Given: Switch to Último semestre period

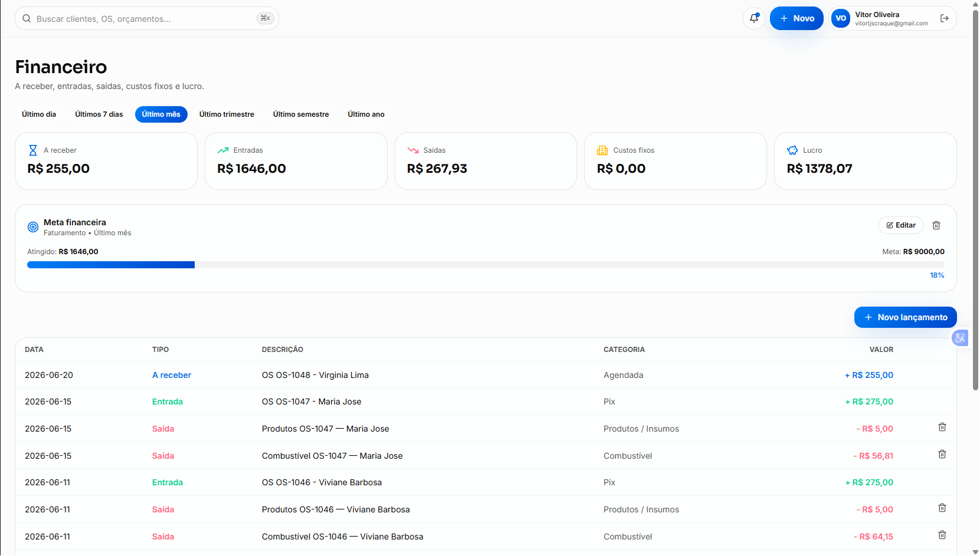Looking at the screenshot, I should click(x=301, y=114).
